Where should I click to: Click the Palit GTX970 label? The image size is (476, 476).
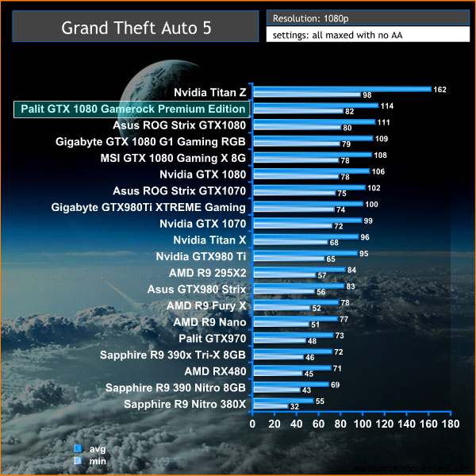pyautogui.click(x=212, y=339)
